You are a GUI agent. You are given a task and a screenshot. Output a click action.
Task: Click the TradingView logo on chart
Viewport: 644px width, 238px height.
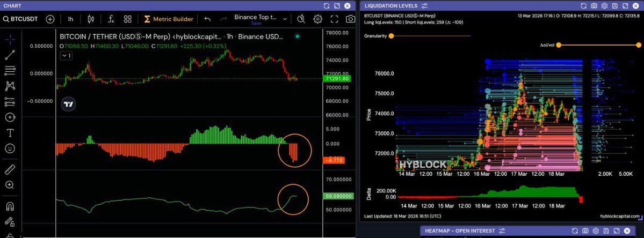(x=69, y=104)
